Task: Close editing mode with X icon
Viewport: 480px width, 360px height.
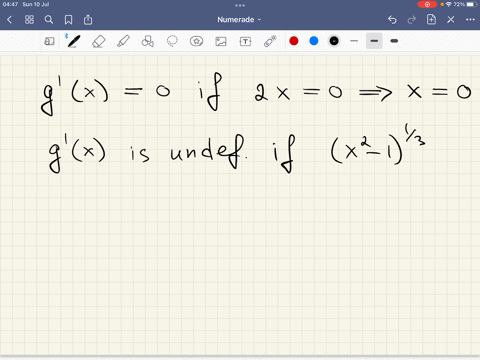Action: pos(451,20)
